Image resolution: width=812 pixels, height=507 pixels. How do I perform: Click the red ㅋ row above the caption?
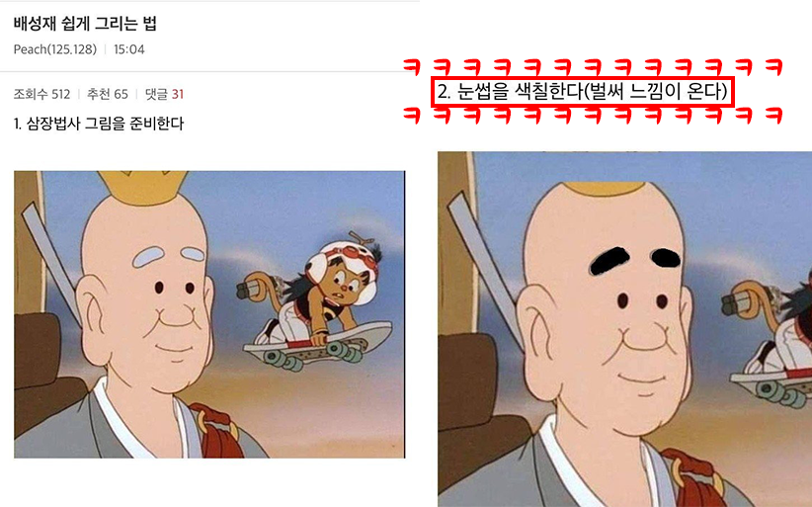click(593, 67)
